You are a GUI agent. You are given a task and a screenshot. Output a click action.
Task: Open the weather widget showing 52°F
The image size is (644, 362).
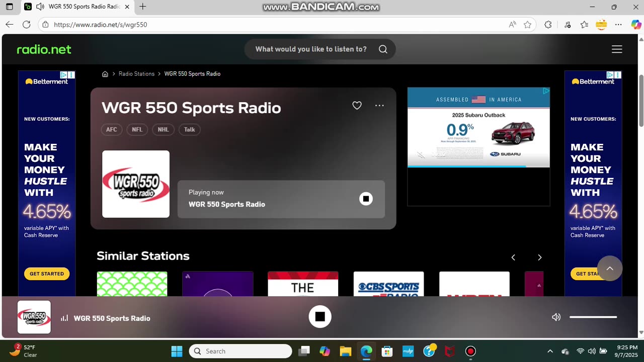point(23,351)
